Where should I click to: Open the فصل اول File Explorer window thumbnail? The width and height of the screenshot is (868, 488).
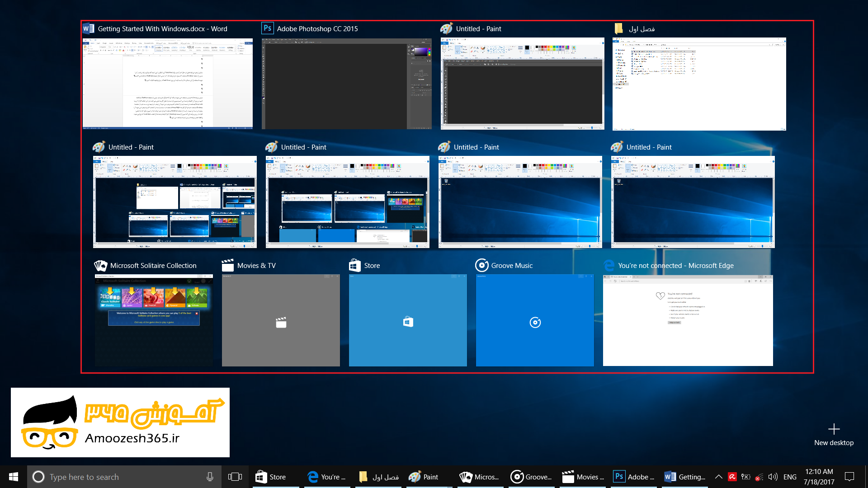[x=699, y=84]
